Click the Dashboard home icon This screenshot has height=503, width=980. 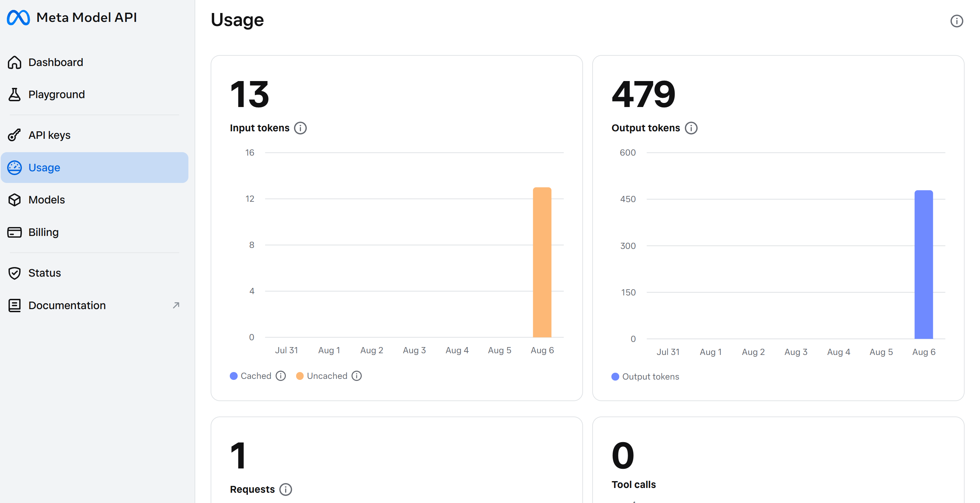14,62
